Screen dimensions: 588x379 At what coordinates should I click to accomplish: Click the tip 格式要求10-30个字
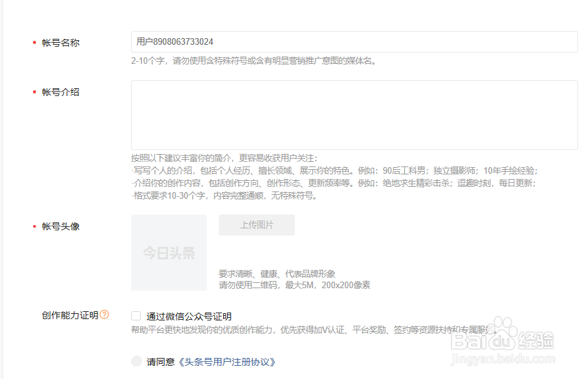(x=224, y=195)
